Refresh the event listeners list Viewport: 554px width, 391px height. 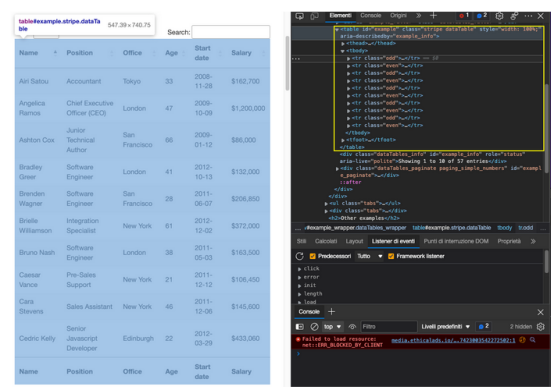pos(300,256)
